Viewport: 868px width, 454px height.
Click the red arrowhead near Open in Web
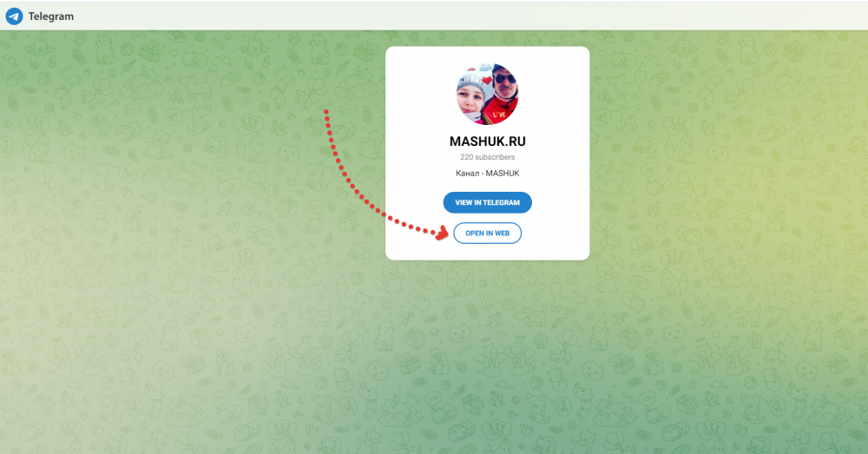(x=443, y=234)
